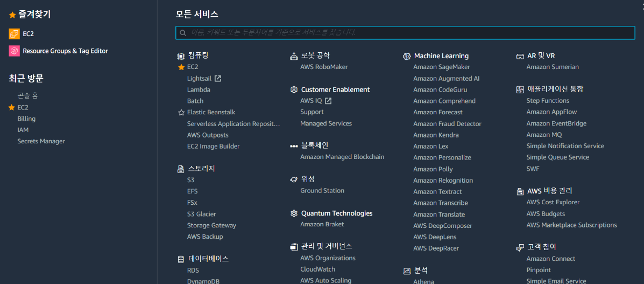This screenshot has width=644, height=284.
Task: Open the EFS service
Action: [x=192, y=191]
